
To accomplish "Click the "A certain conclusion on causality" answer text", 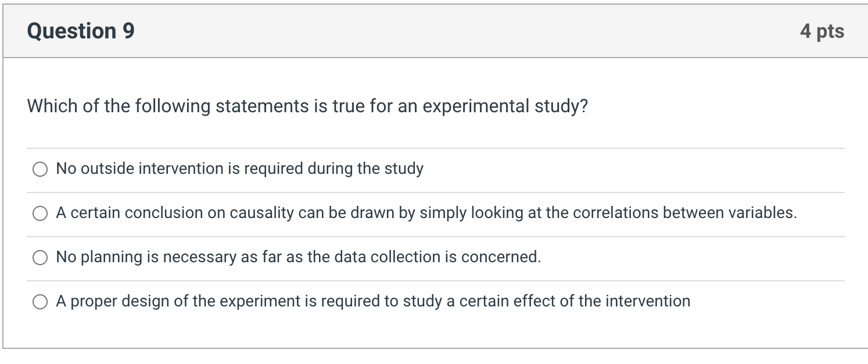I will coord(426,213).
